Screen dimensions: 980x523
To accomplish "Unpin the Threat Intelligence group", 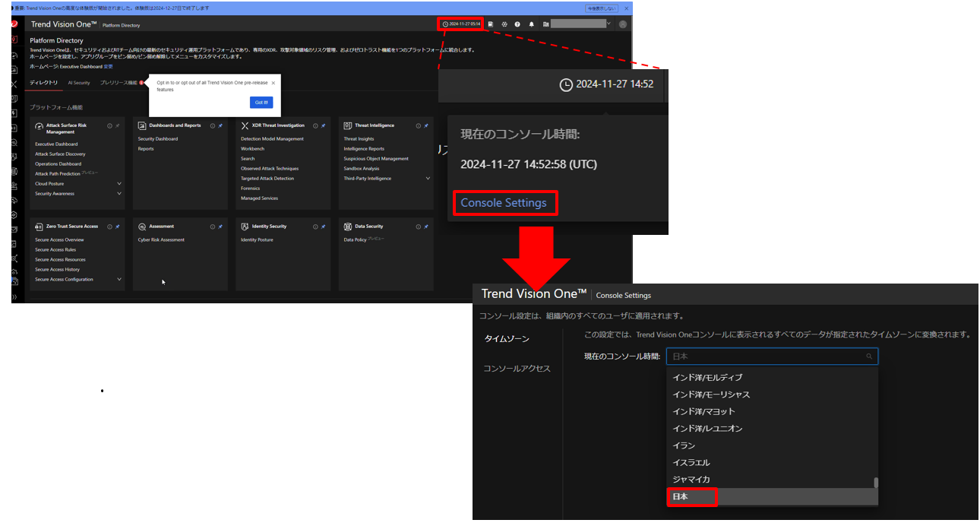I will pyautogui.click(x=426, y=125).
